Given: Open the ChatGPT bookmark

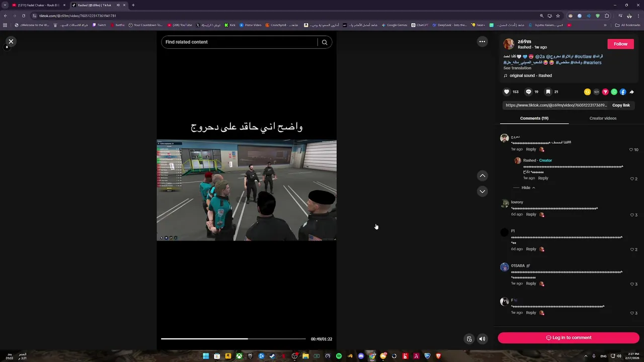Looking at the screenshot, I should (x=420, y=25).
